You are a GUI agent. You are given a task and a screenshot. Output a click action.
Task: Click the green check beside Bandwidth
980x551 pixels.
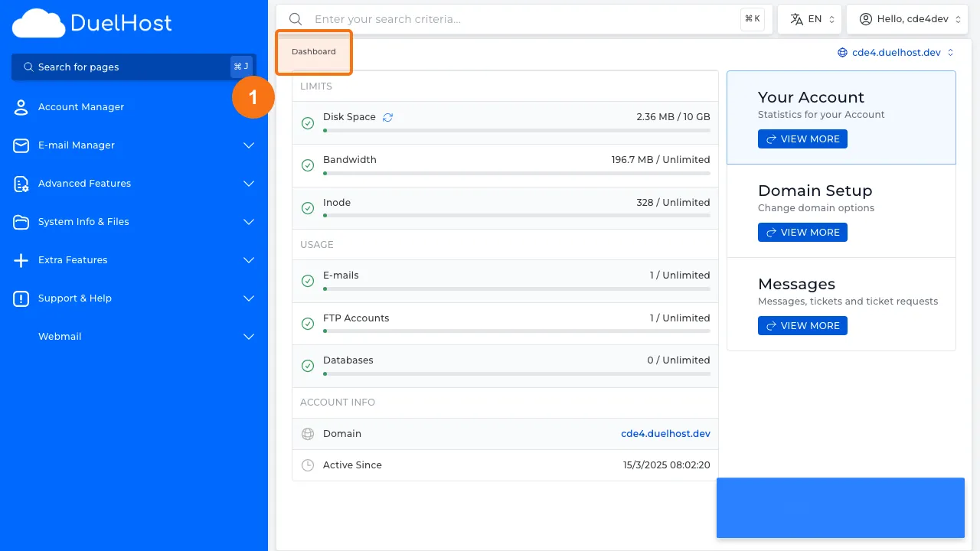pyautogui.click(x=308, y=165)
